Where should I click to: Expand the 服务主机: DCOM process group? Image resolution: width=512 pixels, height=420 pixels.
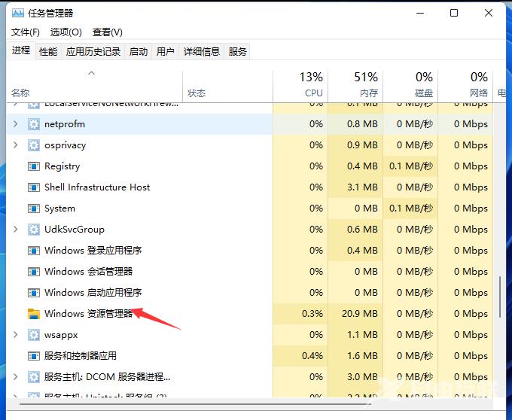[x=15, y=376]
